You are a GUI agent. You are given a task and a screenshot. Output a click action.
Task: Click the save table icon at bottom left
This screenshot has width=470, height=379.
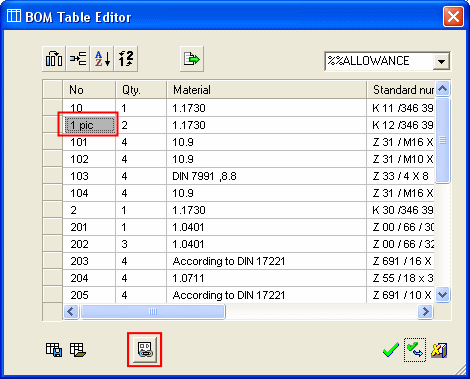pyautogui.click(x=54, y=350)
